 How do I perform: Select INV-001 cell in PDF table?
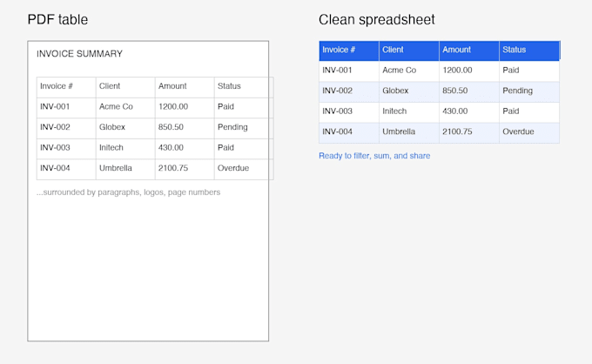pos(66,108)
